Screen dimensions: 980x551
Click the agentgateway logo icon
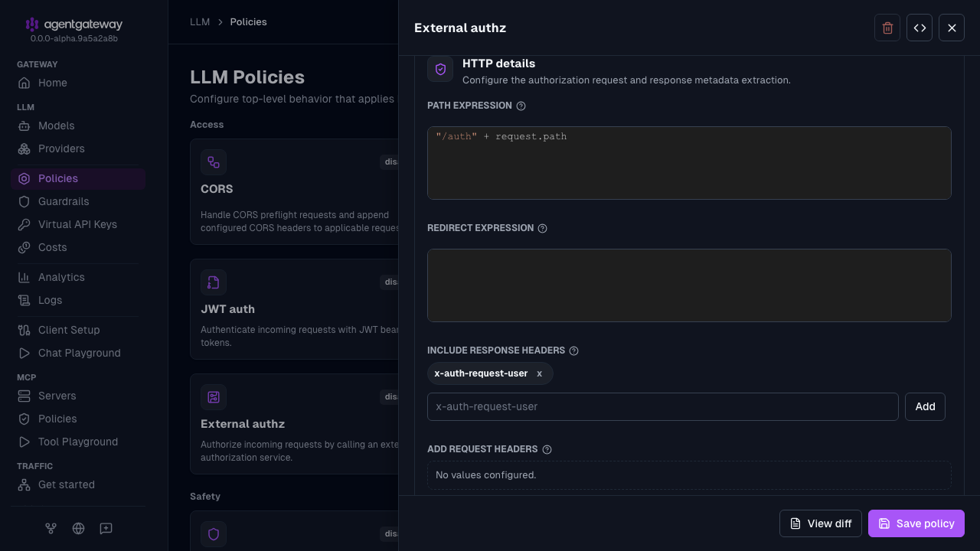pyautogui.click(x=31, y=24)
